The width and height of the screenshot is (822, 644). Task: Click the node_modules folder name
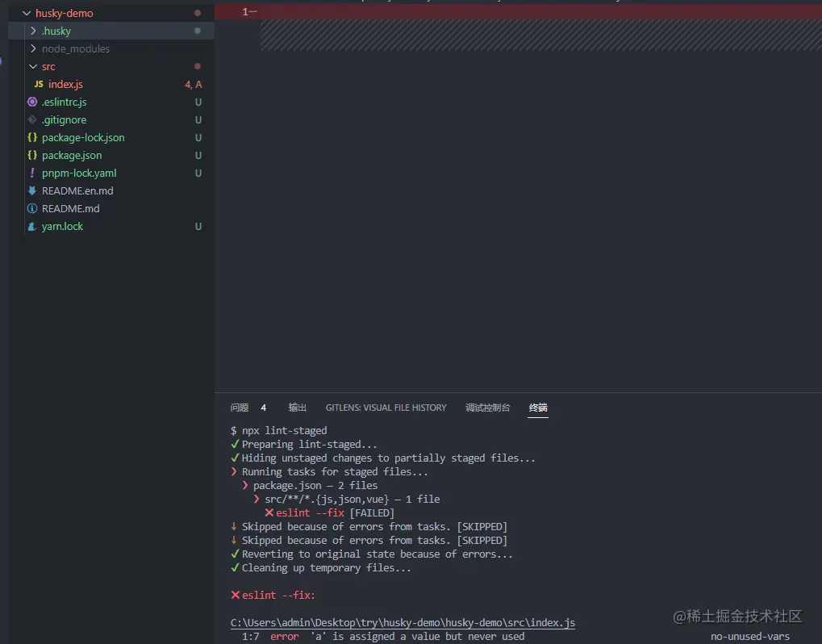pyautogui.click(x=76, y=48)
